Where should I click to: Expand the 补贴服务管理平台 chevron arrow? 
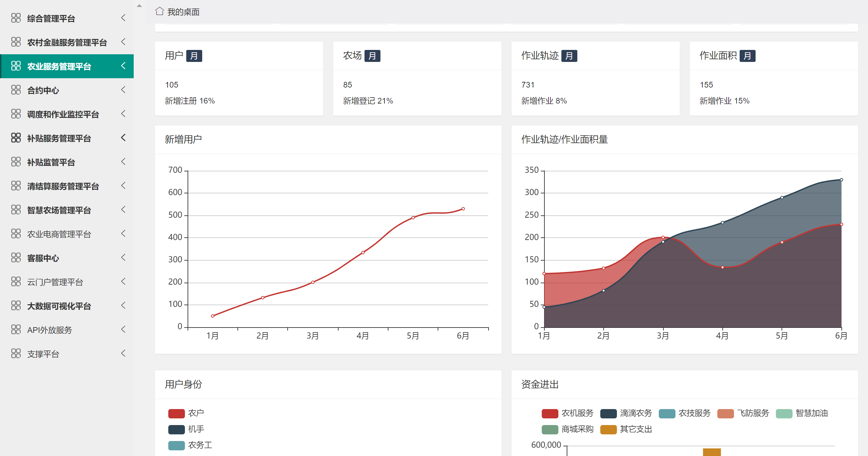coord(123,137)
